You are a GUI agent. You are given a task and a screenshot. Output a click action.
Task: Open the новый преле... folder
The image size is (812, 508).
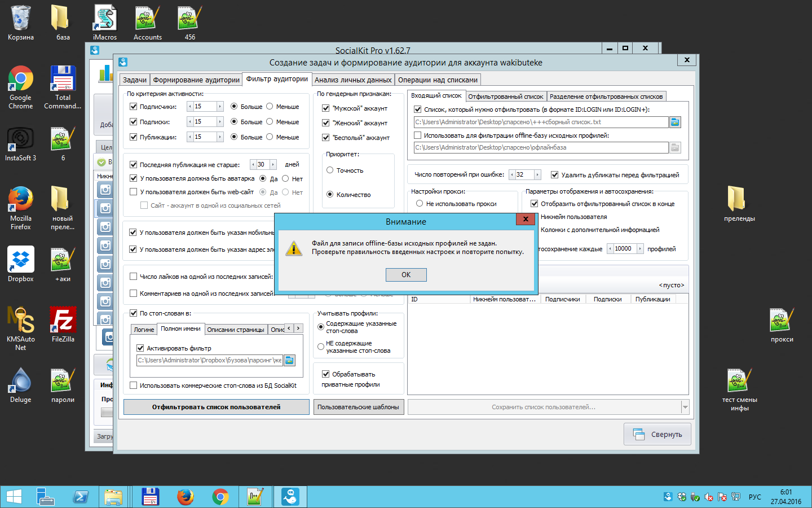[x=63, y=208]
